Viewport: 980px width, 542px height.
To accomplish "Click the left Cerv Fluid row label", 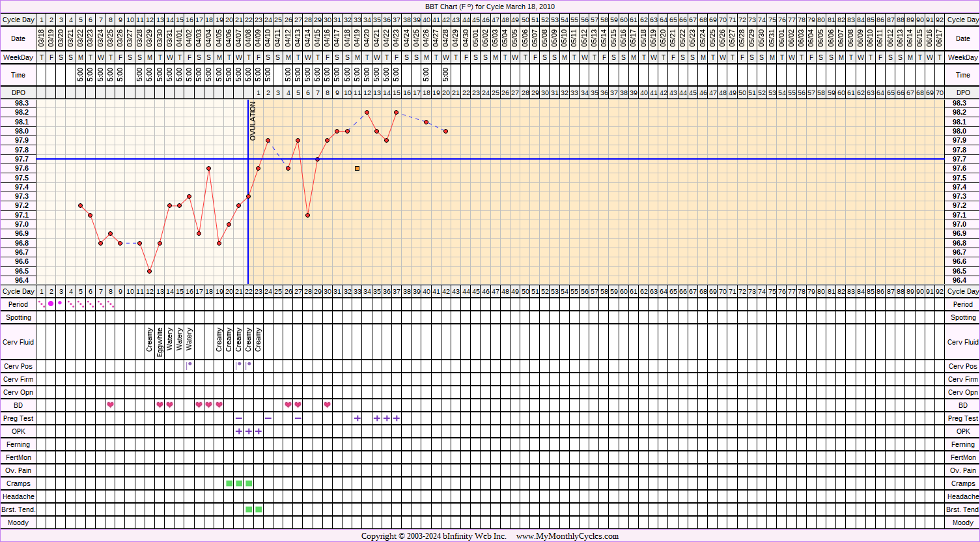I will 18,342.
